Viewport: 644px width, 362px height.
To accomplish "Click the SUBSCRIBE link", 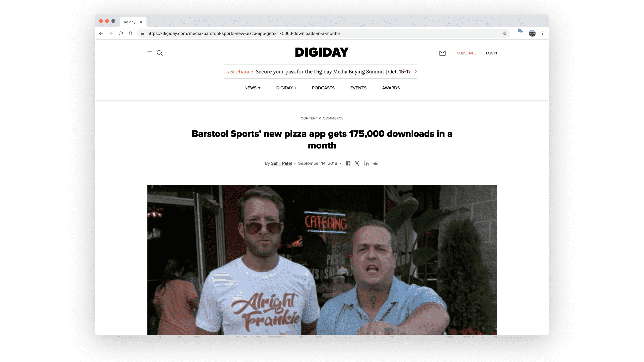I will point(467,53).
